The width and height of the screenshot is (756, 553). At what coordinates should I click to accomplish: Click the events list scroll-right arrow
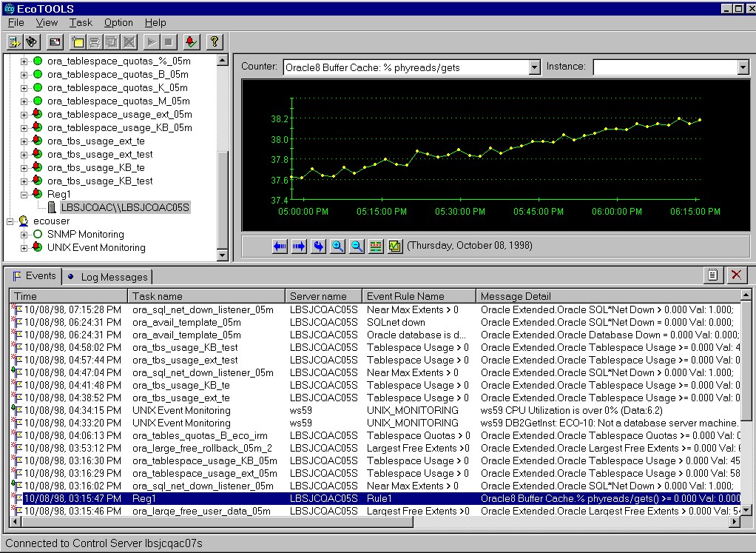pyautogui.click(x=735, y=521)
